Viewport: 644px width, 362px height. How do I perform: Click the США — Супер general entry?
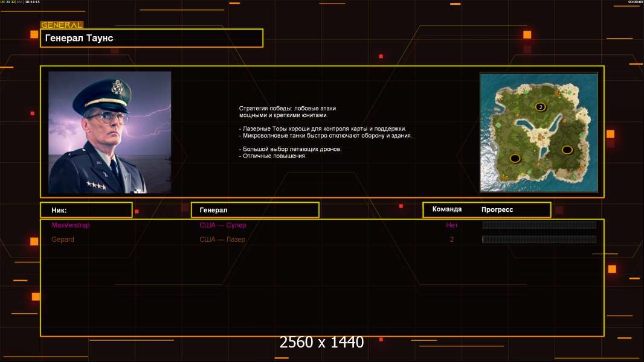coord(222,225)
